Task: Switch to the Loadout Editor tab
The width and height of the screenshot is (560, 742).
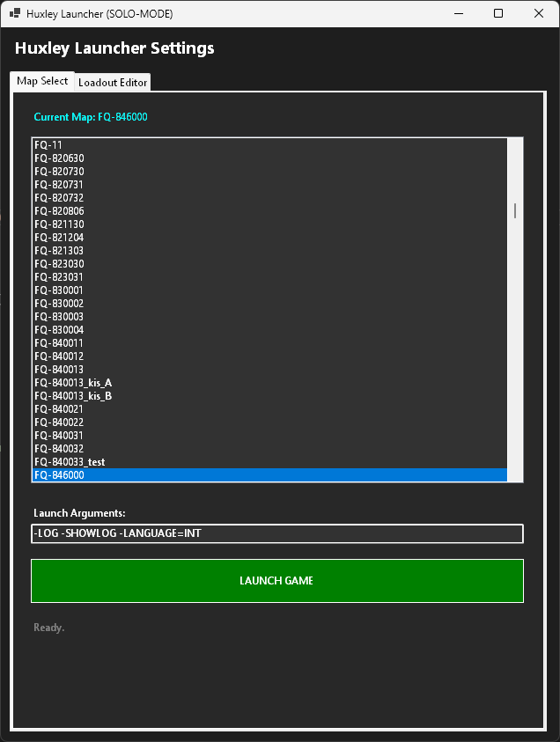Action: click(x=113, y=83)
